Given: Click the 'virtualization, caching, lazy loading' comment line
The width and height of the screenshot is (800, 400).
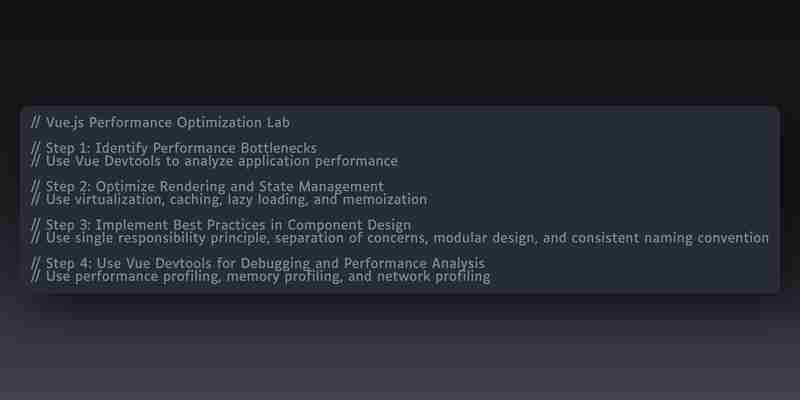Looking at the screenshot, I should (x=229, y=199).
